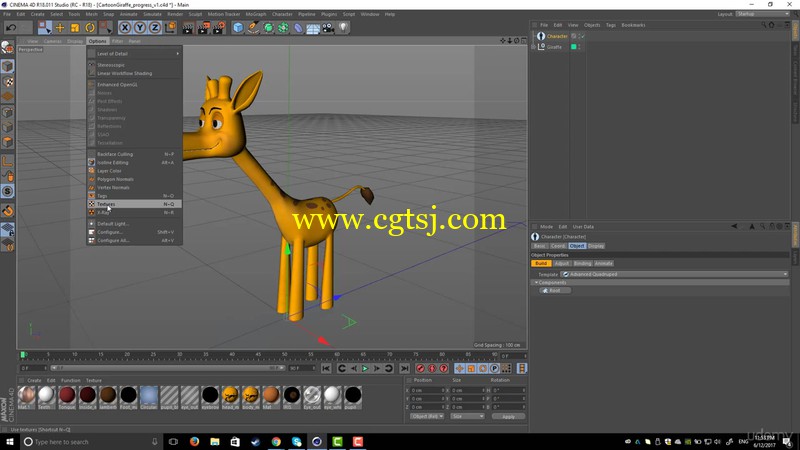The image size is (800, 450).
Task: Click the position X input field
Action: pyautogui.click(x=428, y=390)
